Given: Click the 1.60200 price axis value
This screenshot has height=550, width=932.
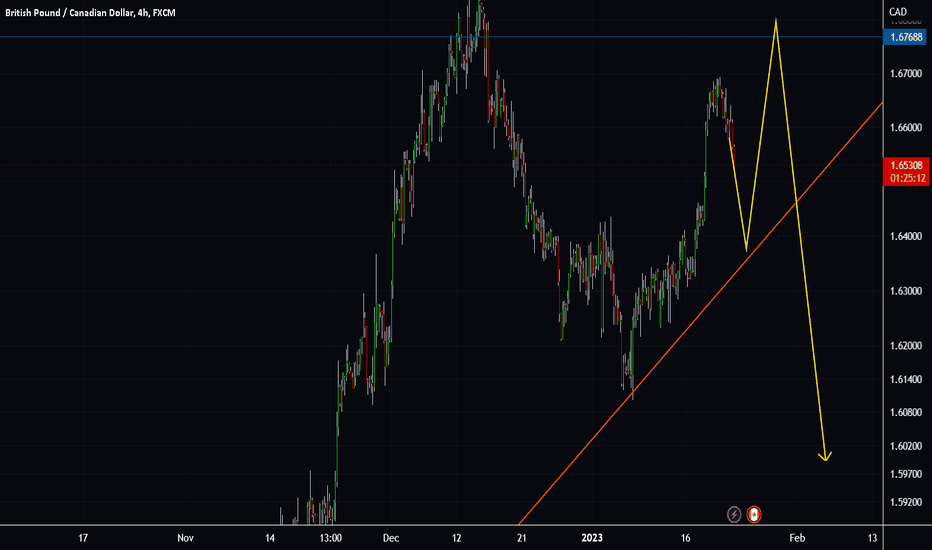Looking at the screenshot, I should point(906,447).
